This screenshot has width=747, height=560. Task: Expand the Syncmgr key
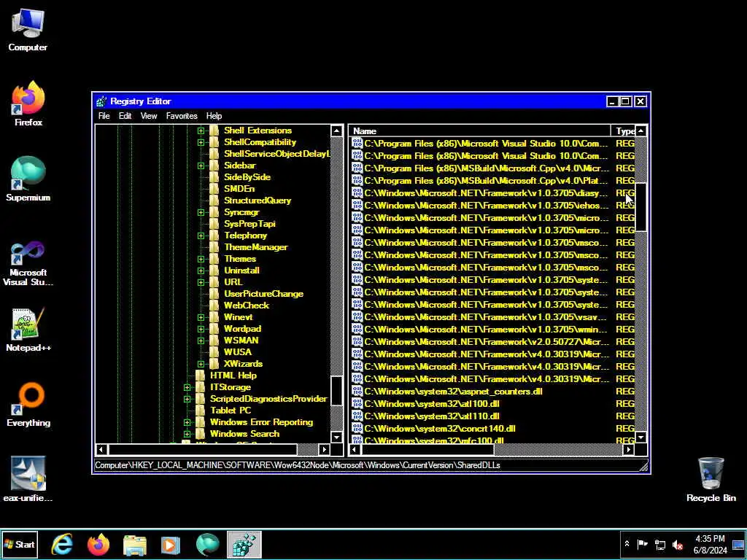pyautogui.click(x=201, y=212)
